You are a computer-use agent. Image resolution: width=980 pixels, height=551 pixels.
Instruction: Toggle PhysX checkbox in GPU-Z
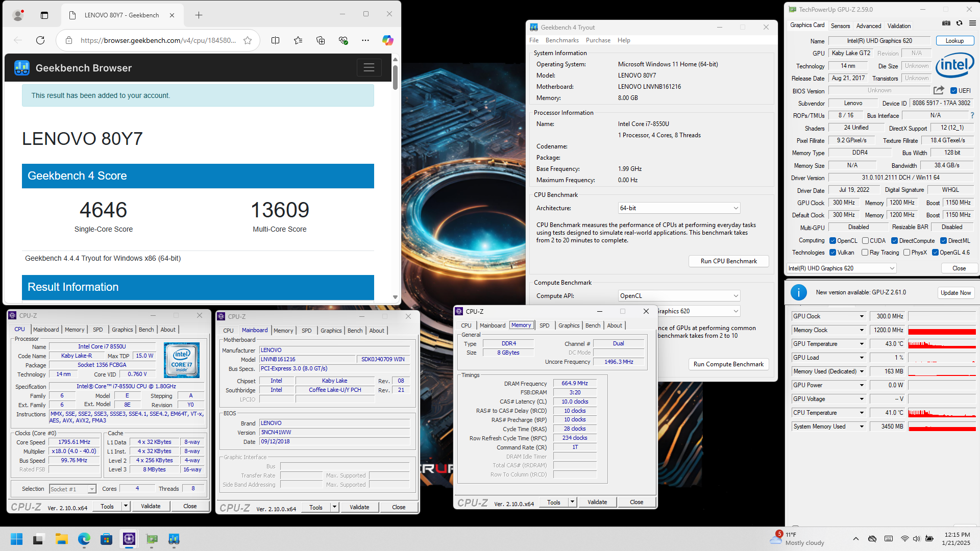pos(906,253)
